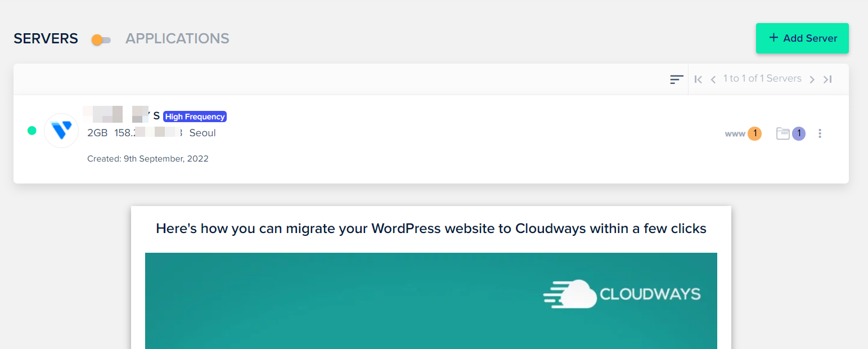Click the Add Server button
868x349 pixels.
tap(802, 38)
